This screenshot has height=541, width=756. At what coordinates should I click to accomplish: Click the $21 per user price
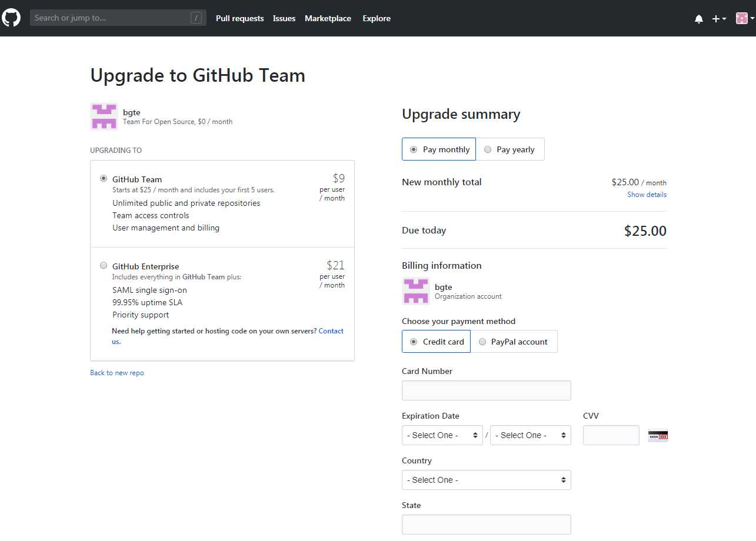click(x=336, y=265)
